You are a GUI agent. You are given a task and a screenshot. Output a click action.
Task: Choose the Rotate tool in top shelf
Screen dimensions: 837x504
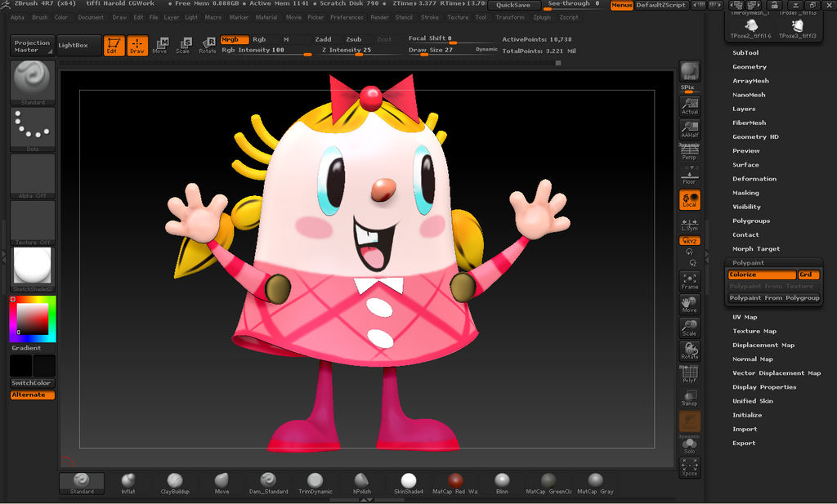click(207, 45)
